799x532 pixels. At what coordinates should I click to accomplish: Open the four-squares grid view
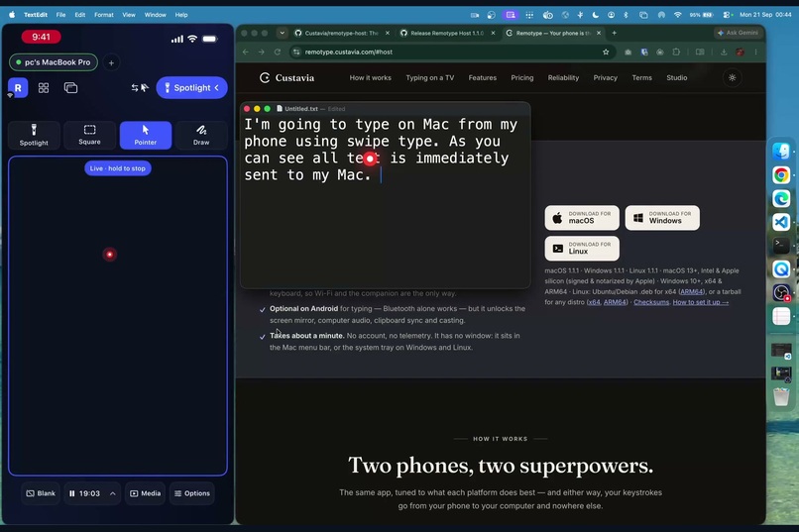[x=44, y=88]
